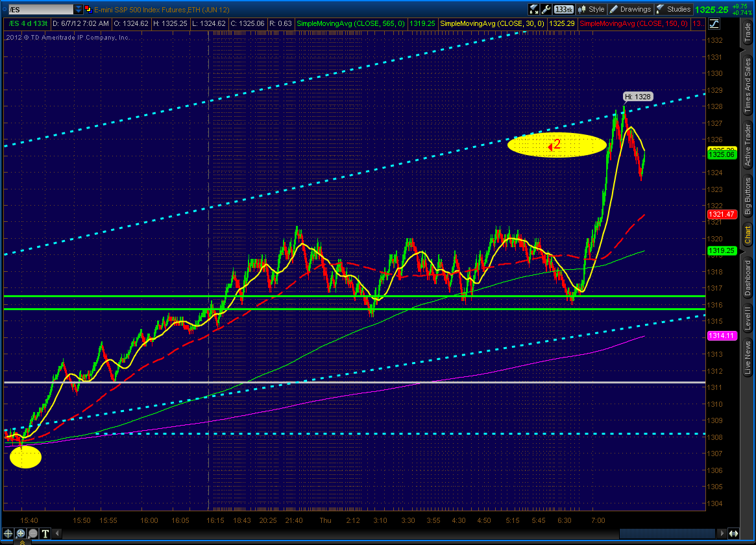756x545 pixels.
Task: Open the Active Trader side tab
Action: (x=748, y=145)
